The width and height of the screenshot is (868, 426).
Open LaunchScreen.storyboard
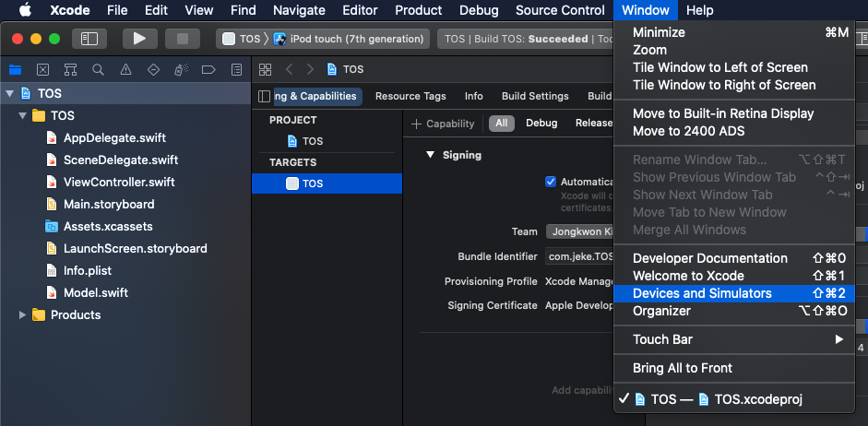(135, 248)
